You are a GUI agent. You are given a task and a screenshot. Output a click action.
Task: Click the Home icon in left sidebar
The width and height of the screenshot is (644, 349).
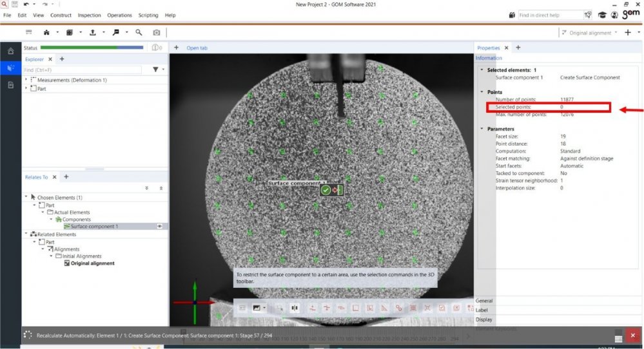coord(10,50)
